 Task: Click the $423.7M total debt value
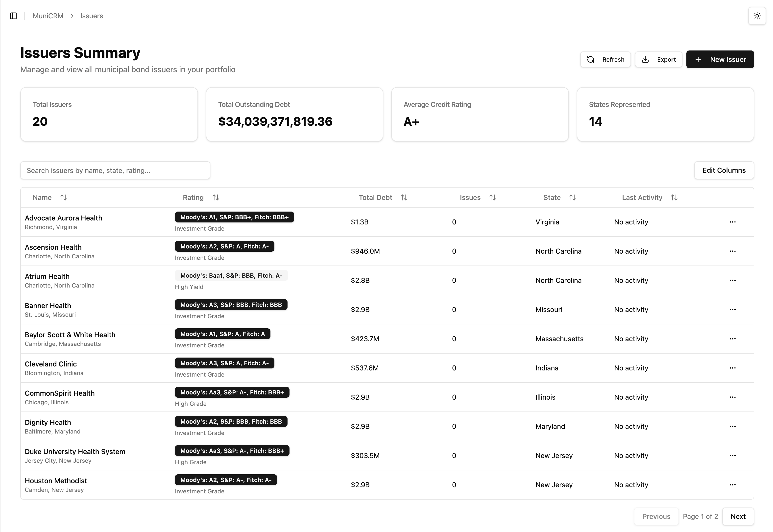click(365, 339)
